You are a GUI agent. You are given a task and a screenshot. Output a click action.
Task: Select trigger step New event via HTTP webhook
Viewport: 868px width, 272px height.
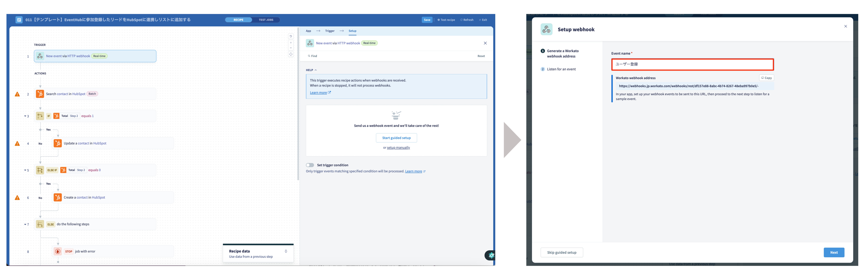95,56
